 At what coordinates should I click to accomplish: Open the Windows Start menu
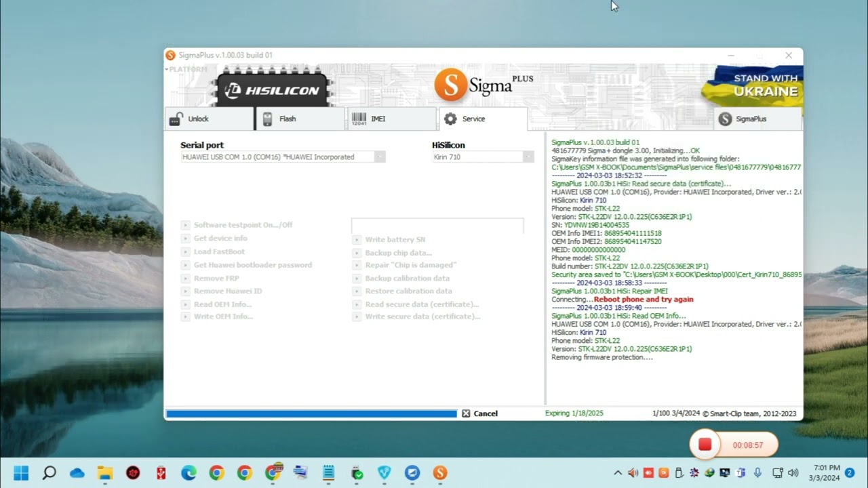tap(21, 472)
